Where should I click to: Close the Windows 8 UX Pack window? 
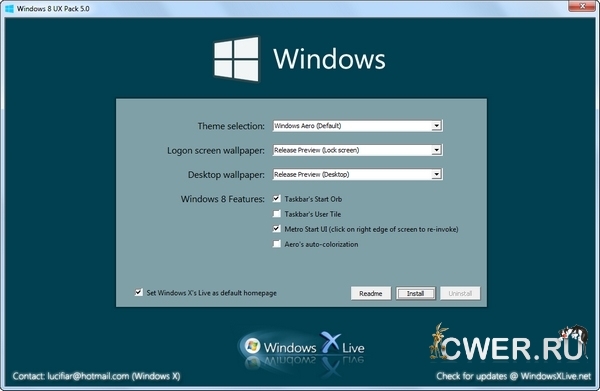point(582,6)
